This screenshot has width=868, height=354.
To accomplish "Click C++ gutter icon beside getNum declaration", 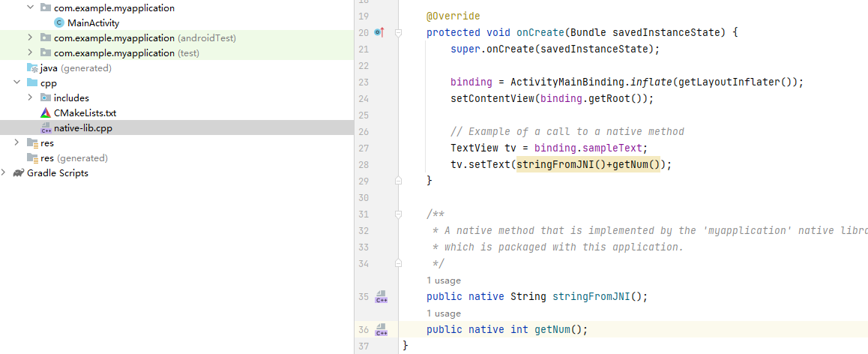I will (381, 330).
